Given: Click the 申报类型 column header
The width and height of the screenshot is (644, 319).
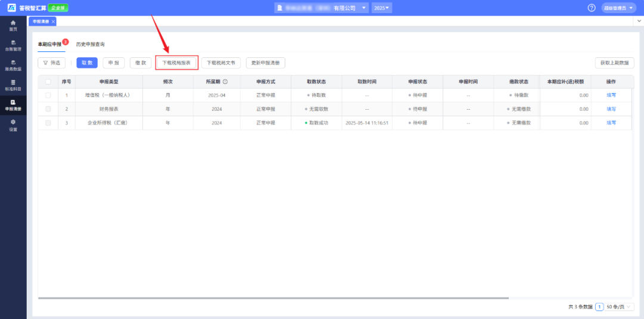Looking at the screenshot, I should pos(109,82).
